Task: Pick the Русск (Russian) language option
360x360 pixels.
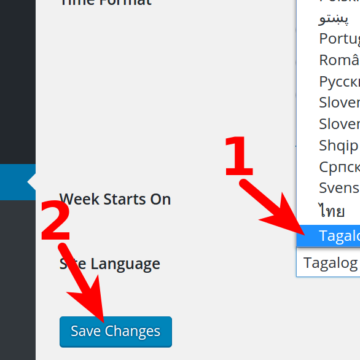Action: 328,81
